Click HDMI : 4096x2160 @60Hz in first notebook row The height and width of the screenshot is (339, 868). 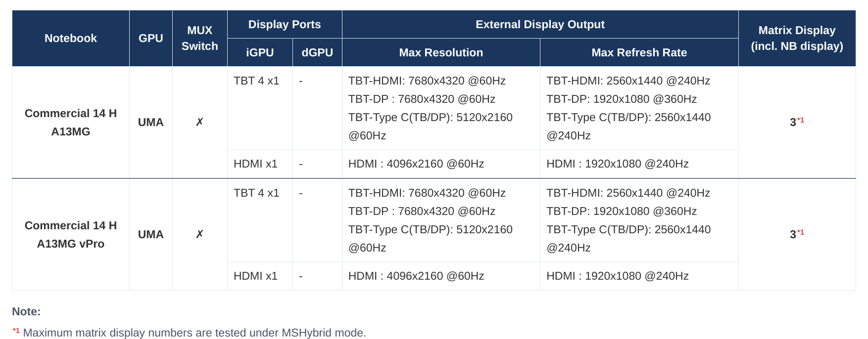416,164
